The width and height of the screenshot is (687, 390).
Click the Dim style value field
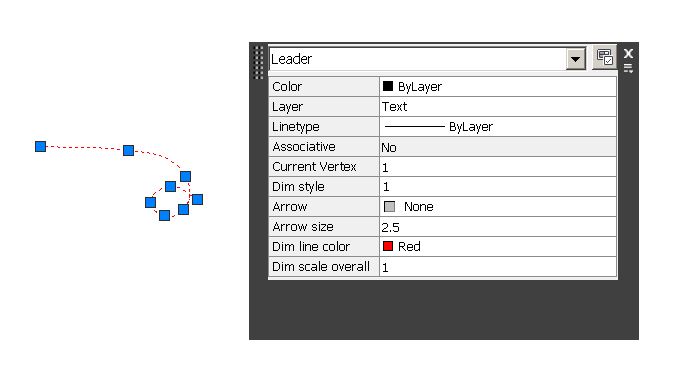coord(498,187)
